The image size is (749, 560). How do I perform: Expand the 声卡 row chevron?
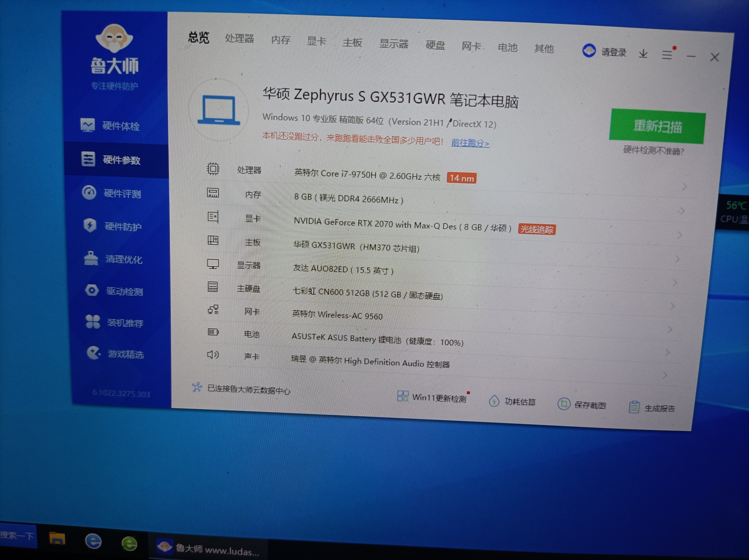(x=665, y=375)
